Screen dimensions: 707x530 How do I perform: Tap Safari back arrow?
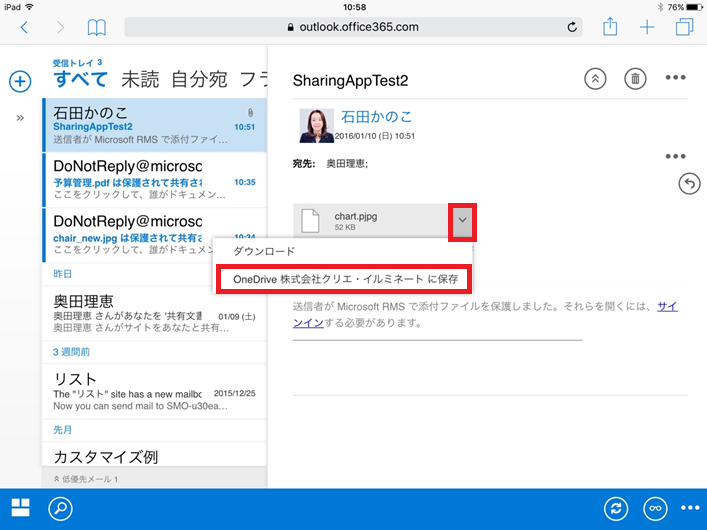point(24,28)
